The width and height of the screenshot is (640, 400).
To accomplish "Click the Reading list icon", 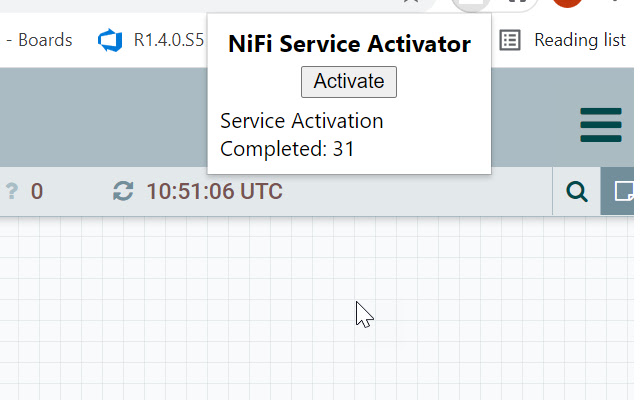I will (510, 40).
